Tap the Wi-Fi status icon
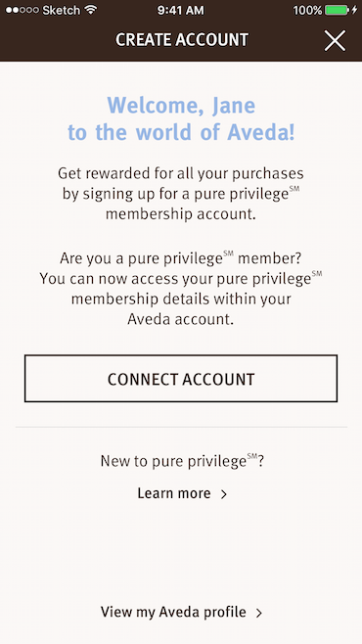362x644 pixels. (x=91, y=10)
